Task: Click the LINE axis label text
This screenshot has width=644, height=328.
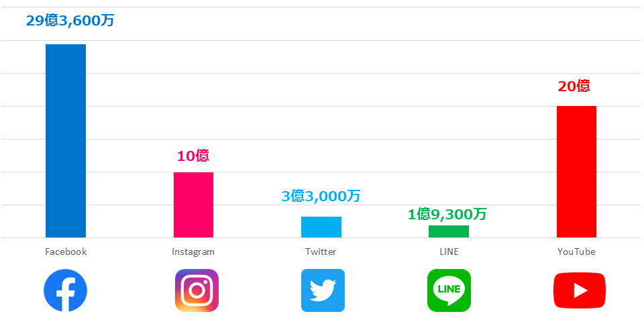Action: [x=448, y=252]
